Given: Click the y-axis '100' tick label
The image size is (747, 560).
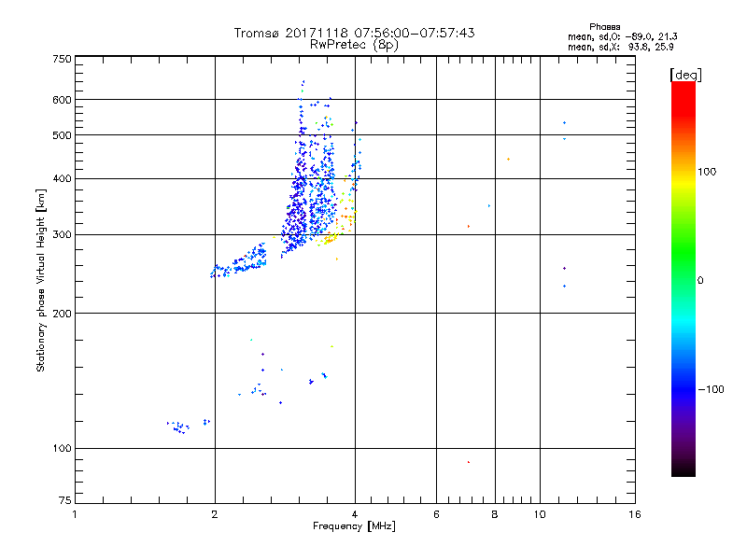Looking at the screenshot, I should (63, 449).
